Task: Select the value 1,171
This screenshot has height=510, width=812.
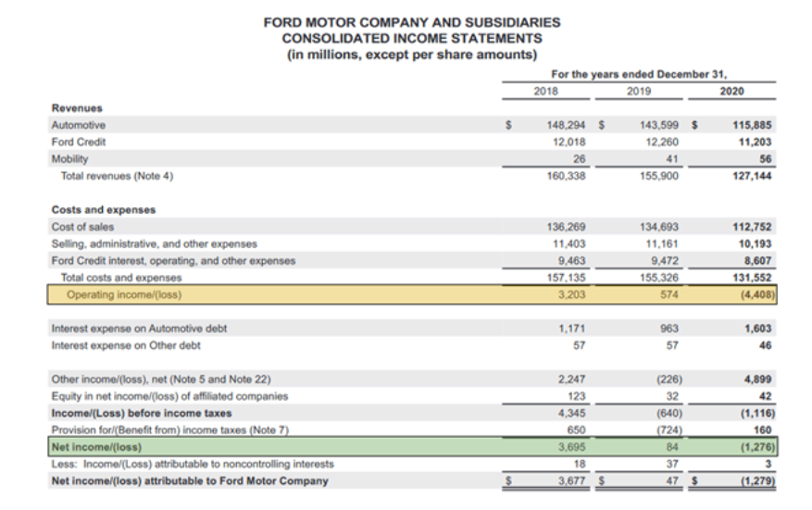Action: (571, 329)
